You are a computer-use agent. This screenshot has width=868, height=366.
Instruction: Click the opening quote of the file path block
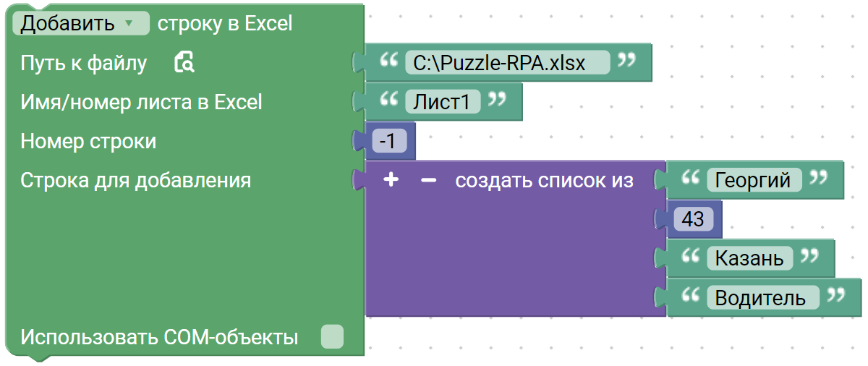390,60
